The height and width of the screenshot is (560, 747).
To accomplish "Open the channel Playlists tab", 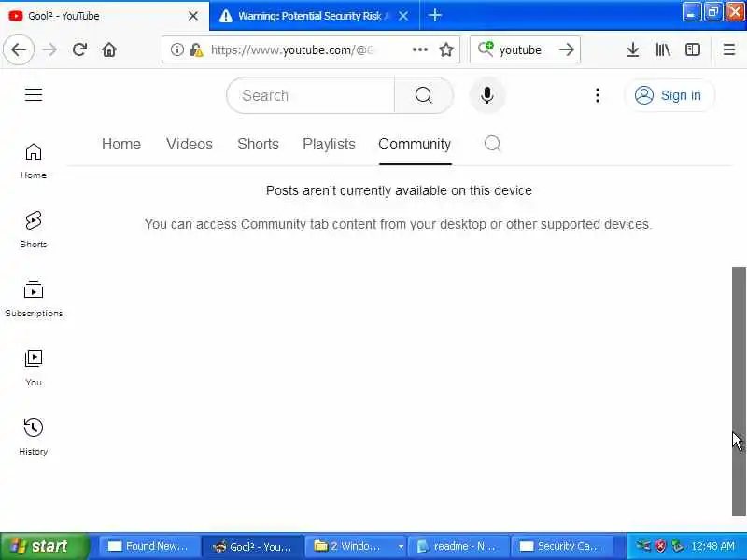I will coord(329,144).
